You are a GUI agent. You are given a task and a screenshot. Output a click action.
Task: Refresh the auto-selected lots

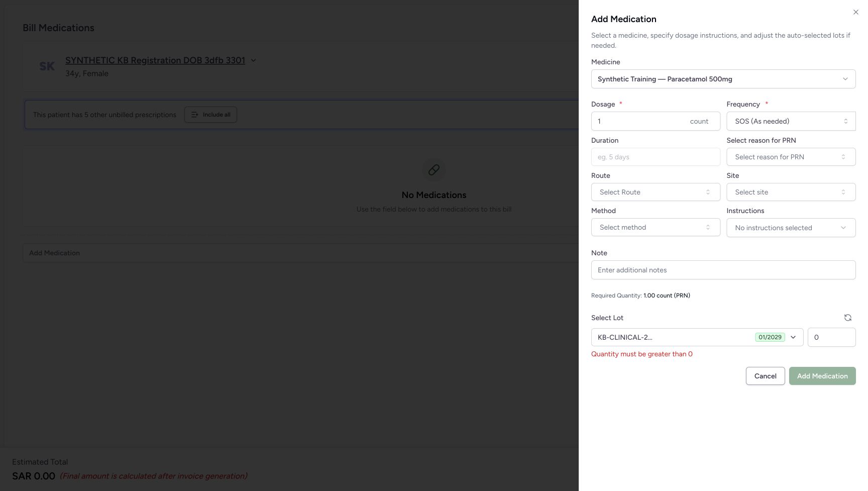(847, 318)
